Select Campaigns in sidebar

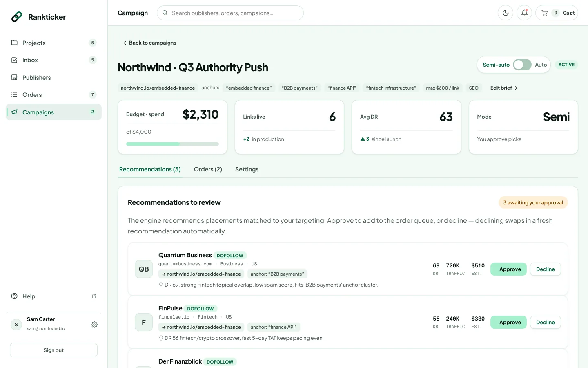(x=53, y=112)
